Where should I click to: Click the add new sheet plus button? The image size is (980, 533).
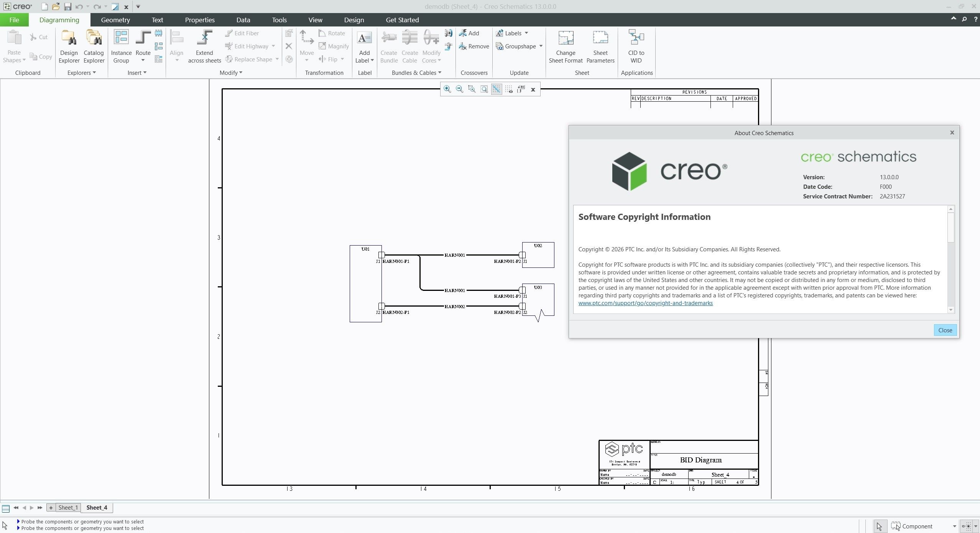tap(51, 507)
